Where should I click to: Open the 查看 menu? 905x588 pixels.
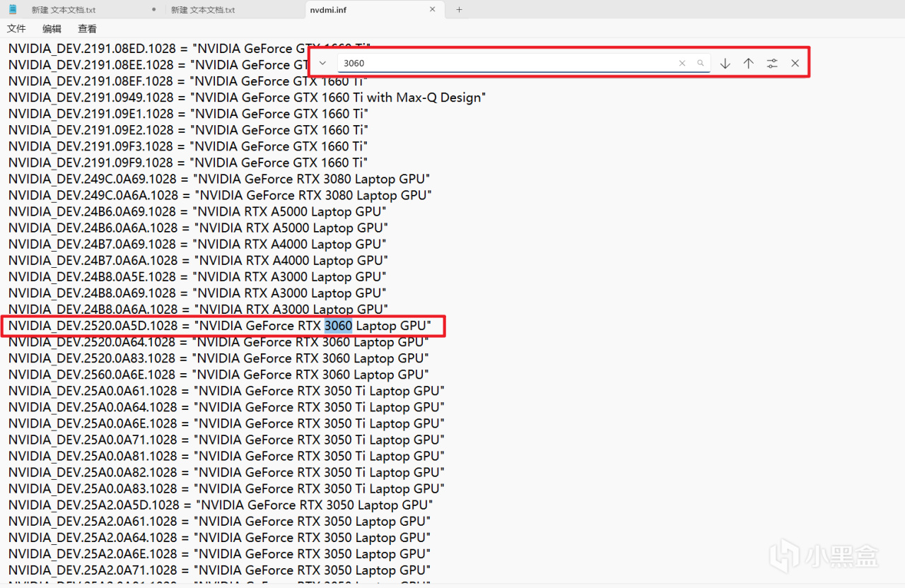88,29
